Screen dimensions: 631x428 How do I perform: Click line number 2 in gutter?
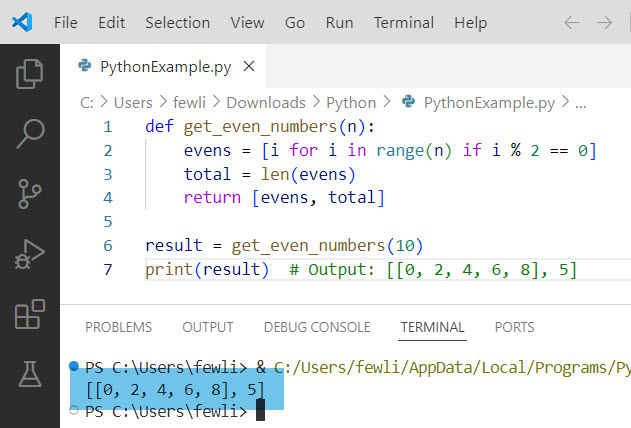(x=107, y=150)
